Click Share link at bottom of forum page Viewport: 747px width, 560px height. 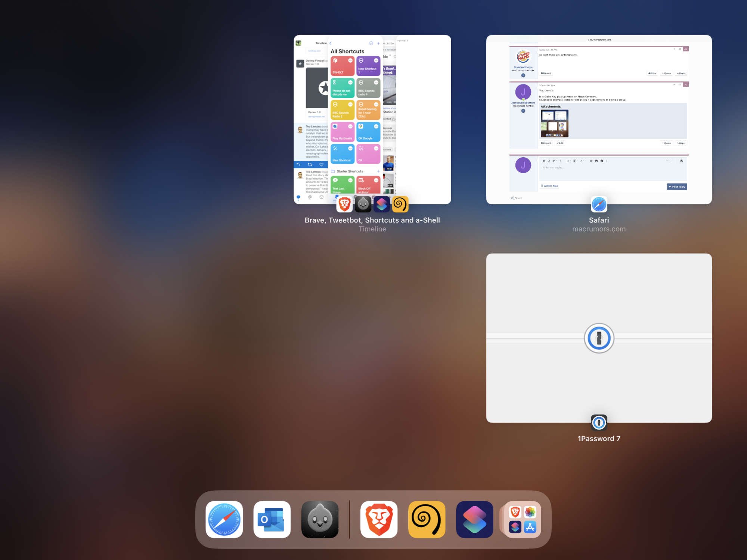tap(516, 198)
